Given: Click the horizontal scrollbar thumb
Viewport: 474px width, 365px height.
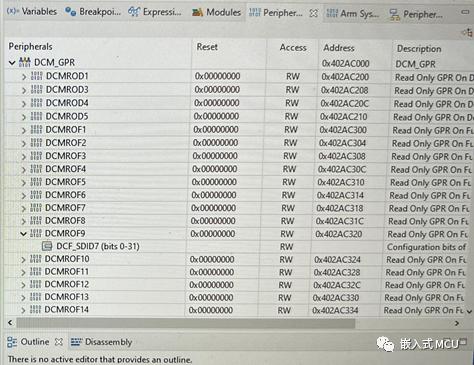Looking at the screenshot, I should coord(186,323).
